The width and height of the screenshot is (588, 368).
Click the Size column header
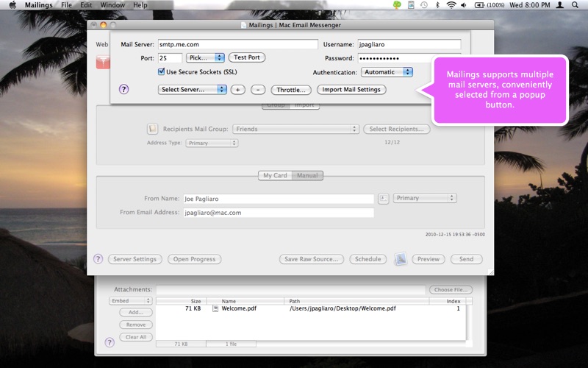click(181, 301)
